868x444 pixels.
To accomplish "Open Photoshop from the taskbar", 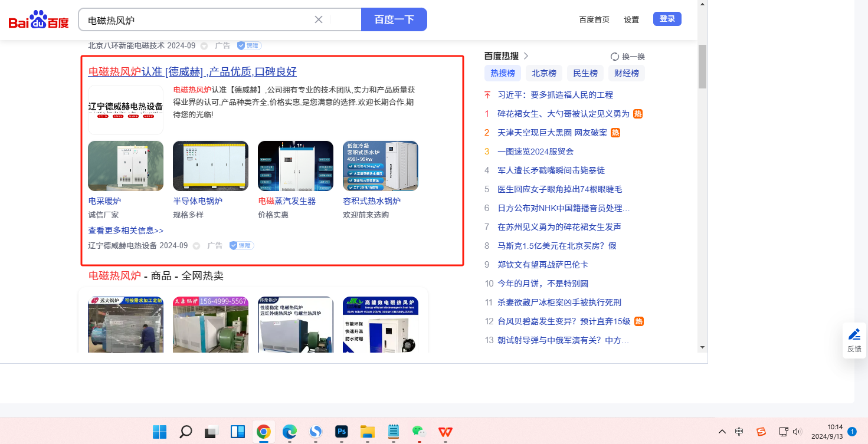I will (341, 432).
